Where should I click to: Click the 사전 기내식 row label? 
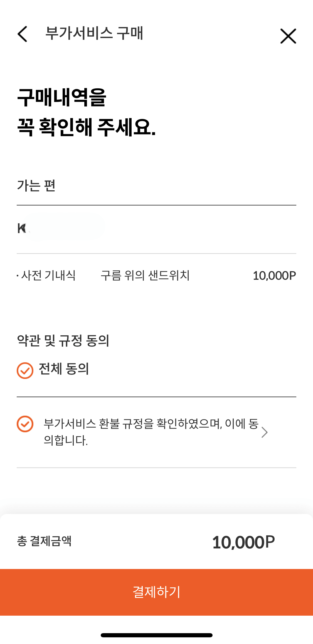pyautogui.click(x=46, y=276)
